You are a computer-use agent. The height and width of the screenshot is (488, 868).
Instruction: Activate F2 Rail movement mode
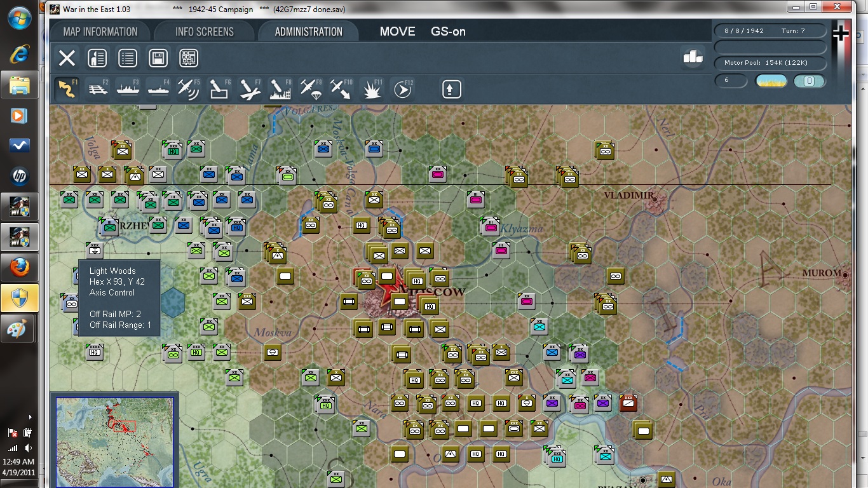[97, 89]
